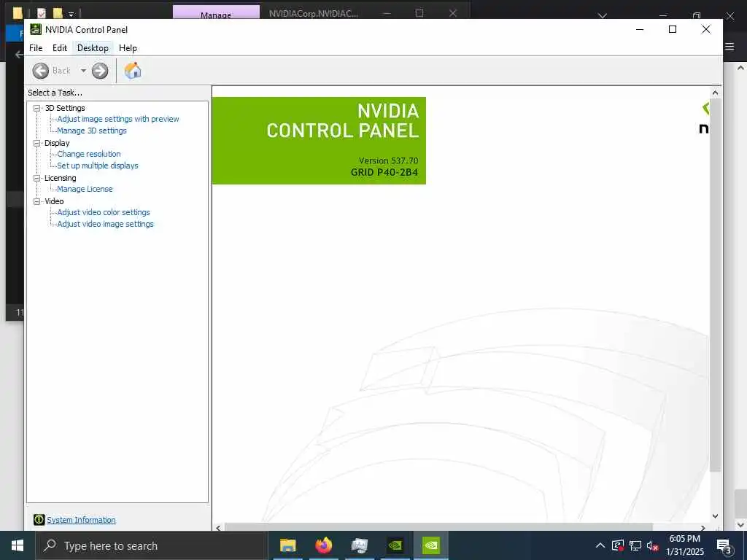The height and width of the screenshot is (560, 747).
Task: Open Manage 3D settings
Action: pos(92,131)
